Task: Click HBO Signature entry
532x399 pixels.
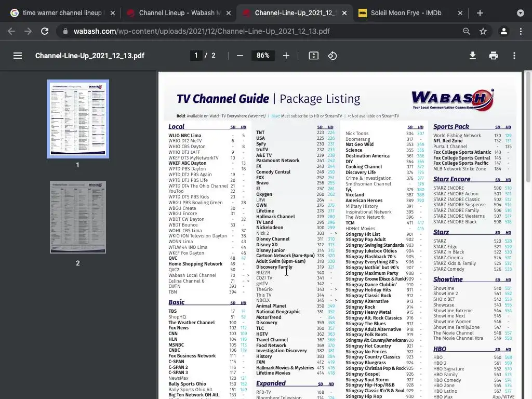Action: pos(448,369)
